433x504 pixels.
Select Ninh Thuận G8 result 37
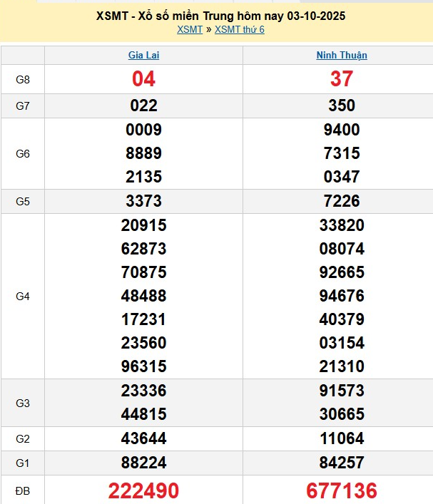pyautogui.click(x=342, y=79)
